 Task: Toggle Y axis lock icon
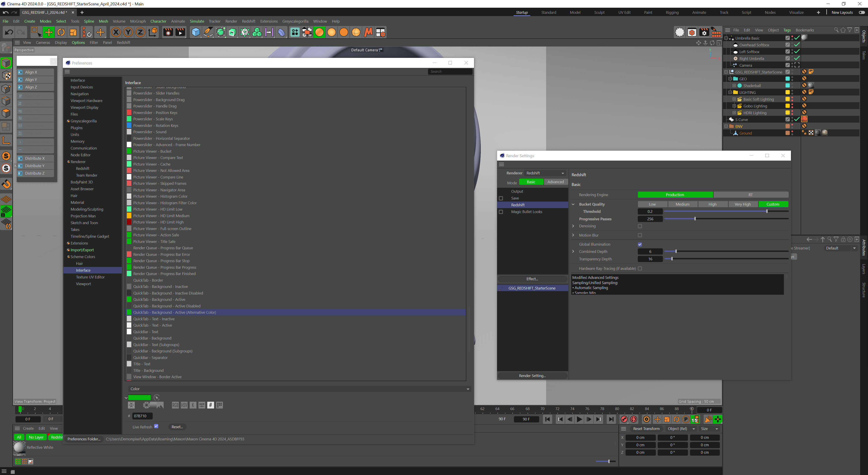click(x=128, y=32)
